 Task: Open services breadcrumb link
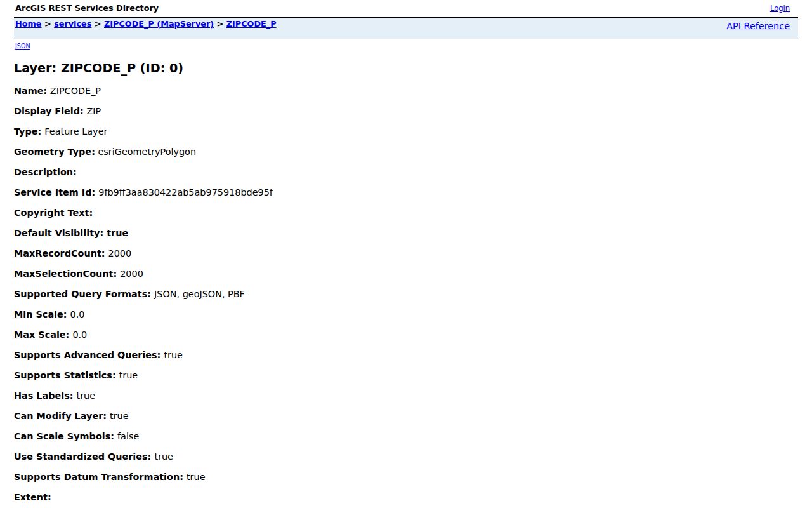73,24
